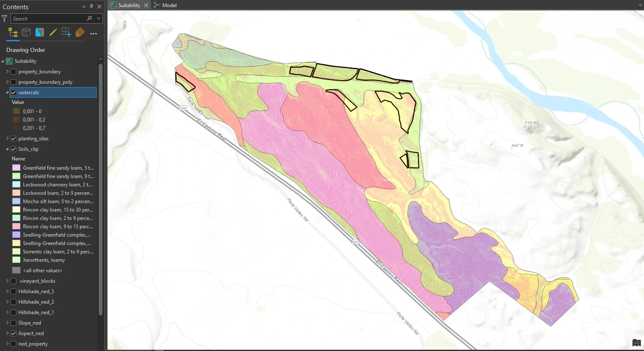Enable property_boundary layer checkbox
This screenshot has width=644, height=351.
pyautogui.click(x=13, y=72)
